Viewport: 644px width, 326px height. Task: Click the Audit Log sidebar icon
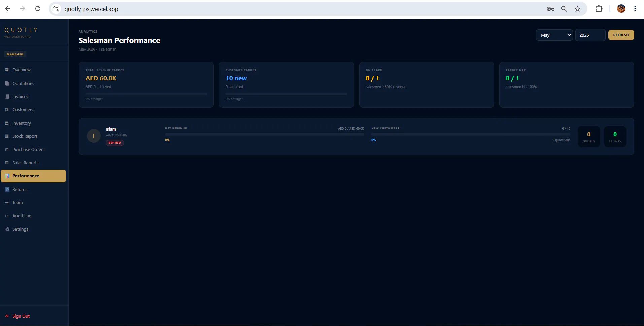(7, 216)
